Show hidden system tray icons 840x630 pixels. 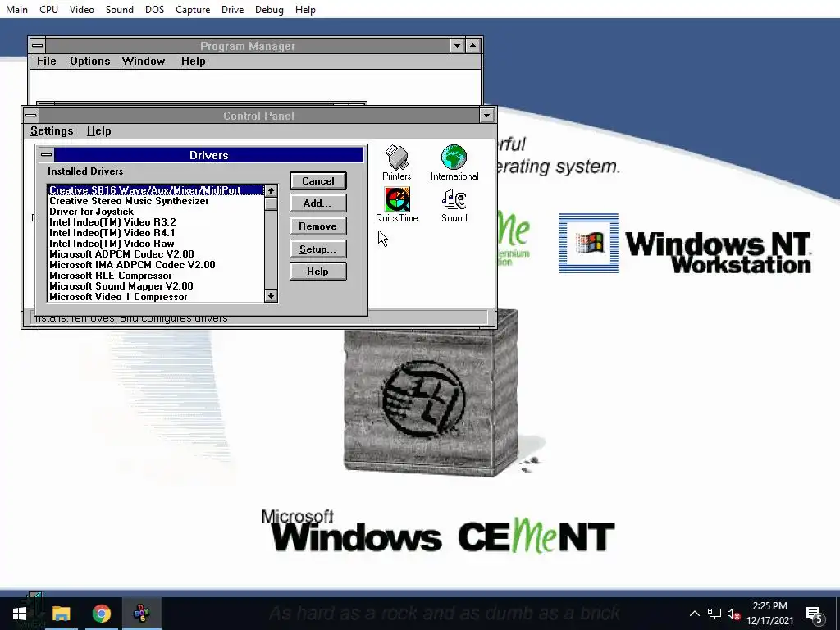(694, 614)
